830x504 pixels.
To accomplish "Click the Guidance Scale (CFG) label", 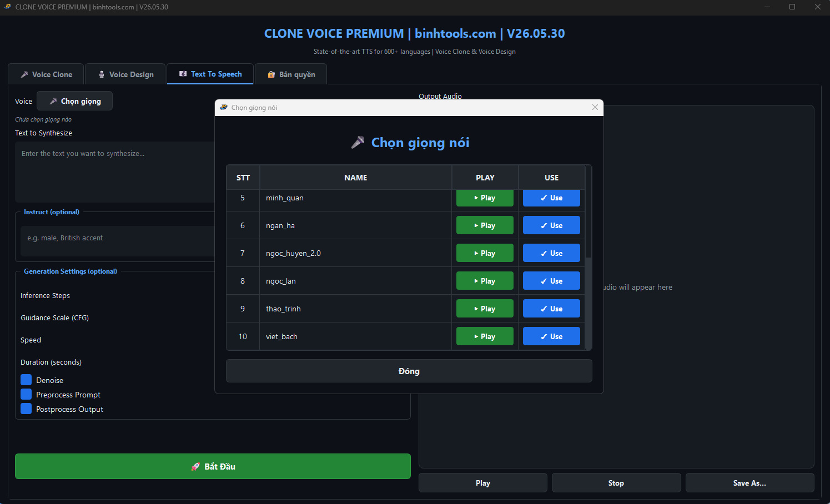I will point(54,317).
